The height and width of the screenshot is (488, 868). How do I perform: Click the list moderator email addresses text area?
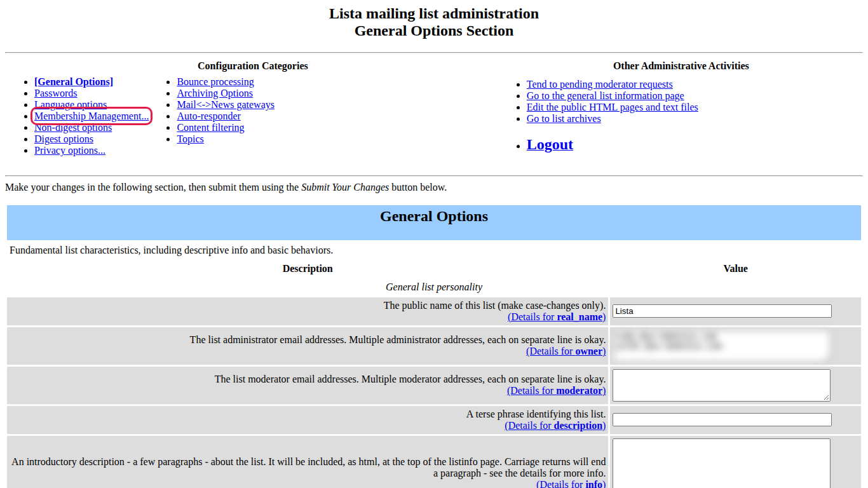point(721,385)
